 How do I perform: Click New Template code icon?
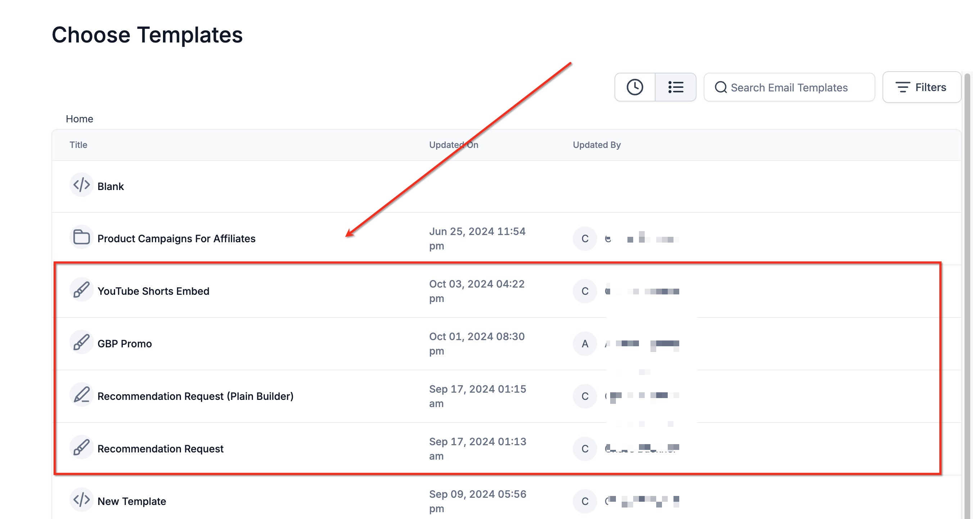click(x=81, y=500)
